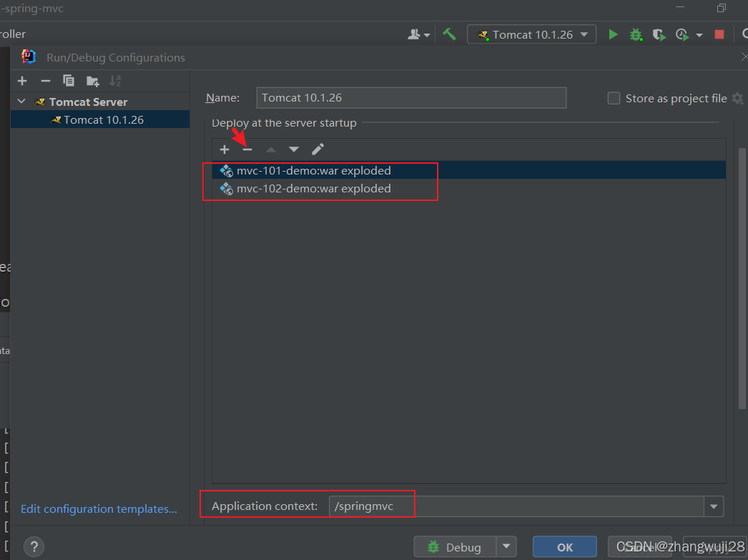The image size is (748, 560).
Task: Start debugging with the bug icon
Action: pyautogui.click(x=636, y=34)
